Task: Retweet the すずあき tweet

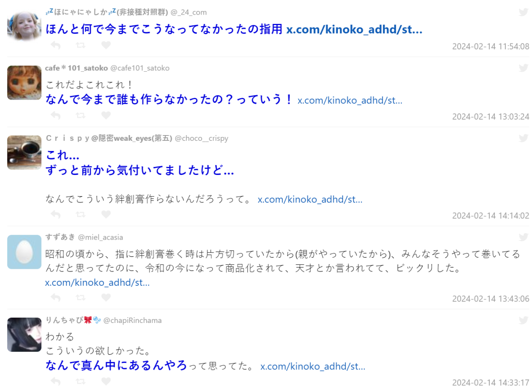Action: 81,298
